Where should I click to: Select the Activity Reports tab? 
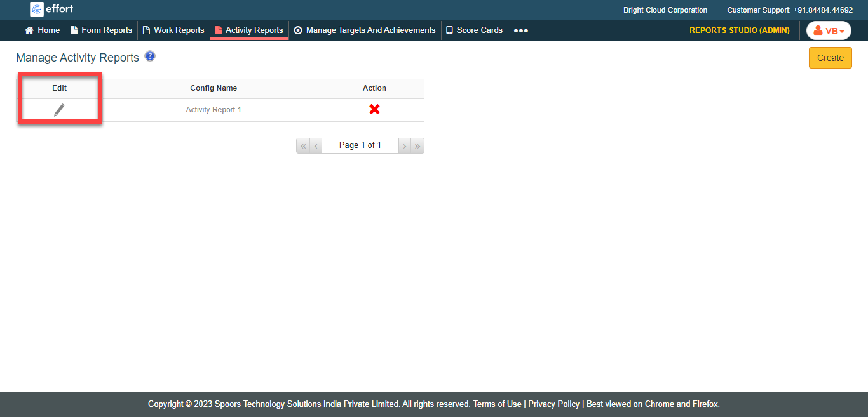(x=249, y=30)
